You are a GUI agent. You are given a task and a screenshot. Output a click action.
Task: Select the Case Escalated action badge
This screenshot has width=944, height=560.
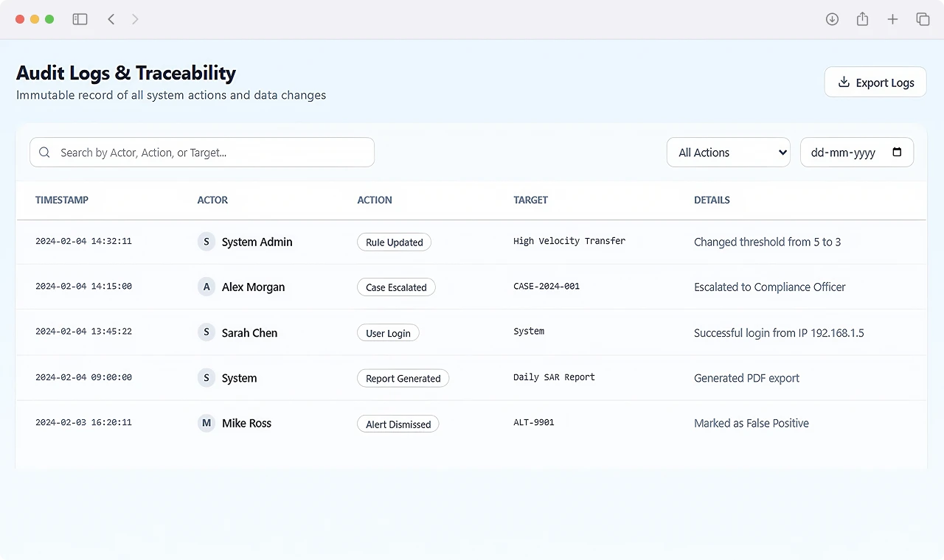pyautogui.click(x=396, y=287)
